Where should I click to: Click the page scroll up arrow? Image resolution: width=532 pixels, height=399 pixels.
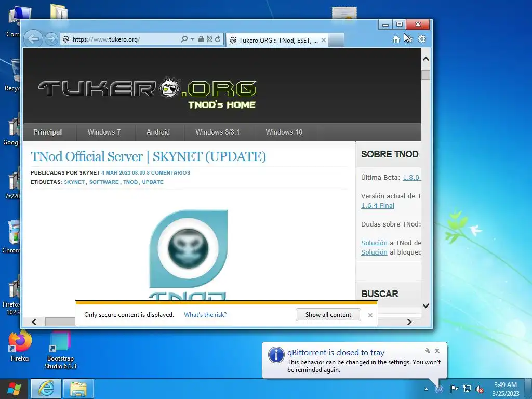coord(426,59)
